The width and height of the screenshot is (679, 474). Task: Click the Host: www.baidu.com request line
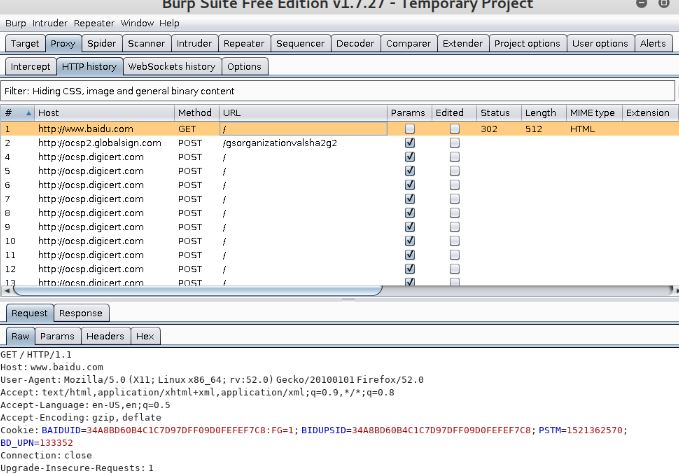point(52,367)
